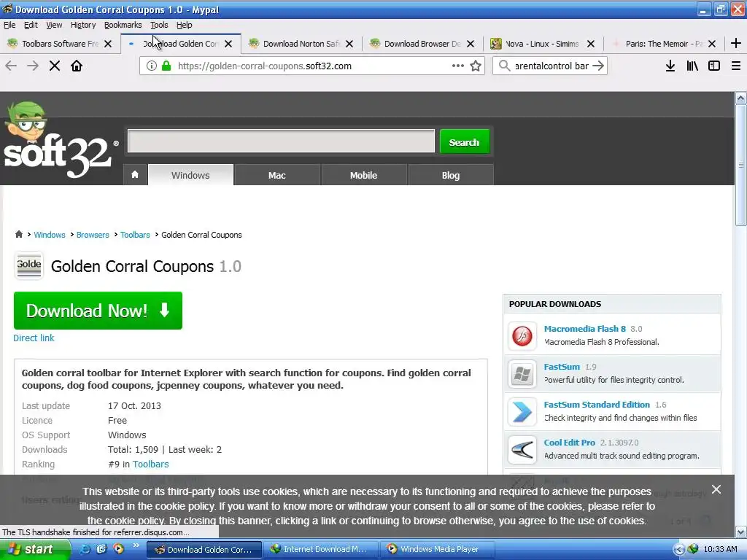Image resolution: width=747 pixels, height=560 pixels.
Task: Run the search with the arrow button
Action: pos(598,66)
